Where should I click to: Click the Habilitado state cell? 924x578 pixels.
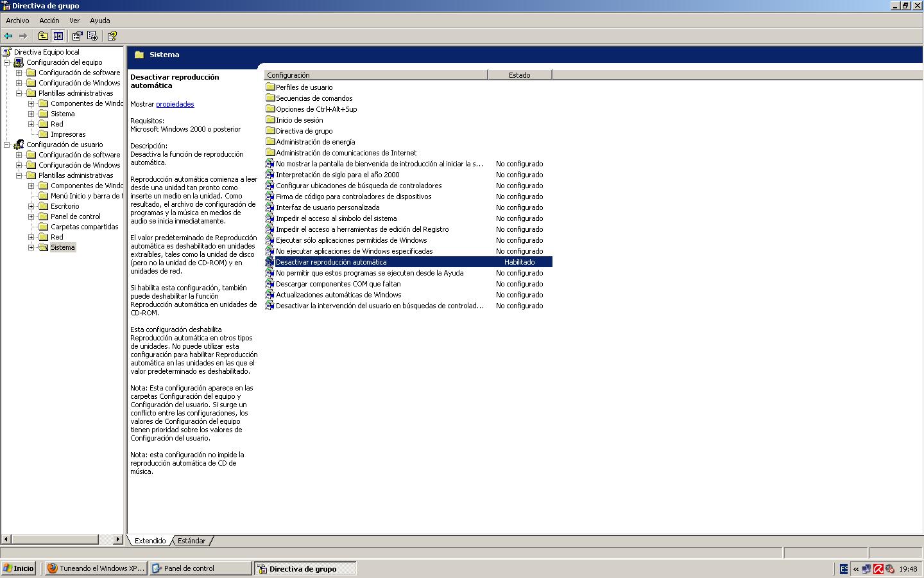(x=520, y=262)
